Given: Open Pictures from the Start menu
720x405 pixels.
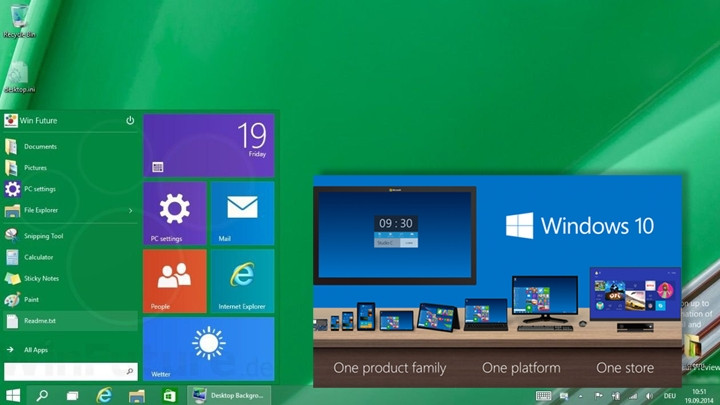Looking at the screenshot, I should click(x=70, y=168).
